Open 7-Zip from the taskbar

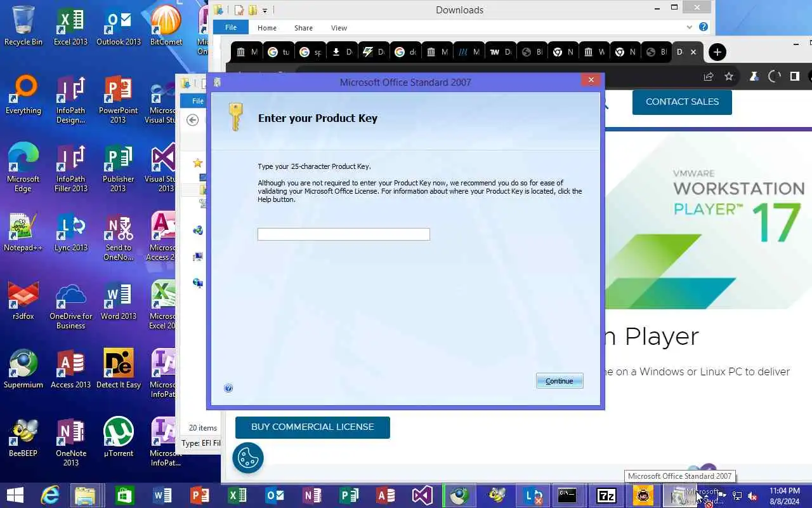tap(606, 495)
